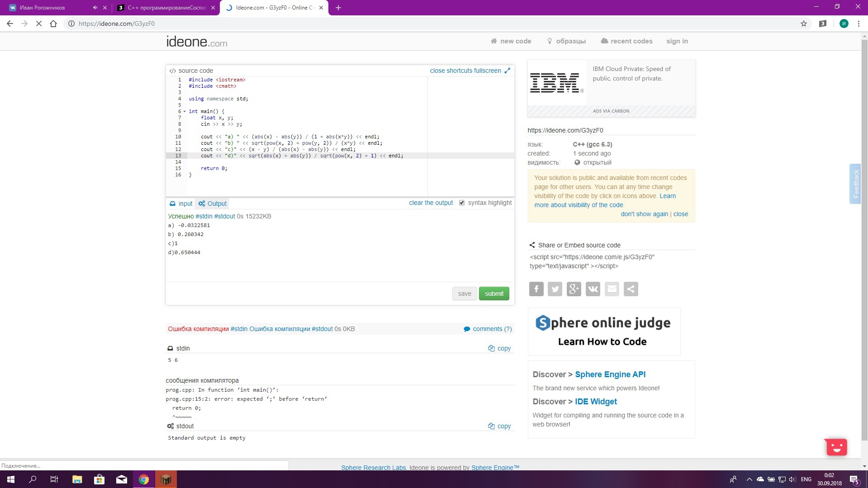Share code via Facebook icon

(536, 289)
